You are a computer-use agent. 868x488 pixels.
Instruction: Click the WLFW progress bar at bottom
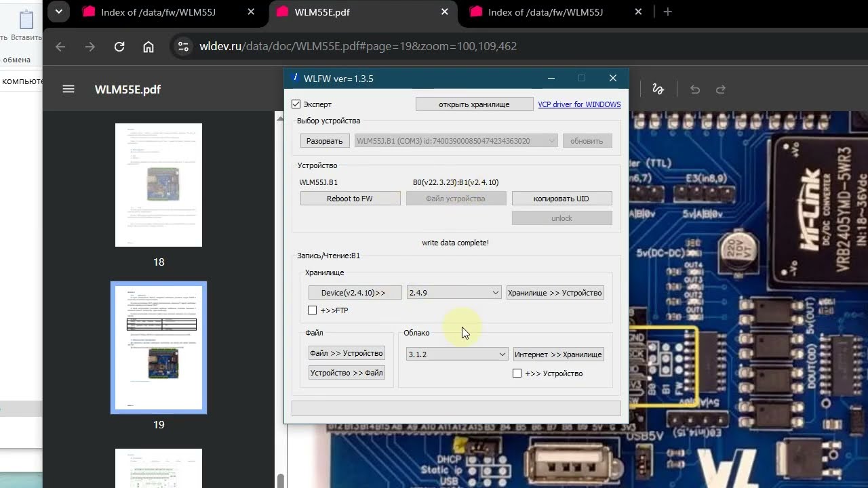456,408
